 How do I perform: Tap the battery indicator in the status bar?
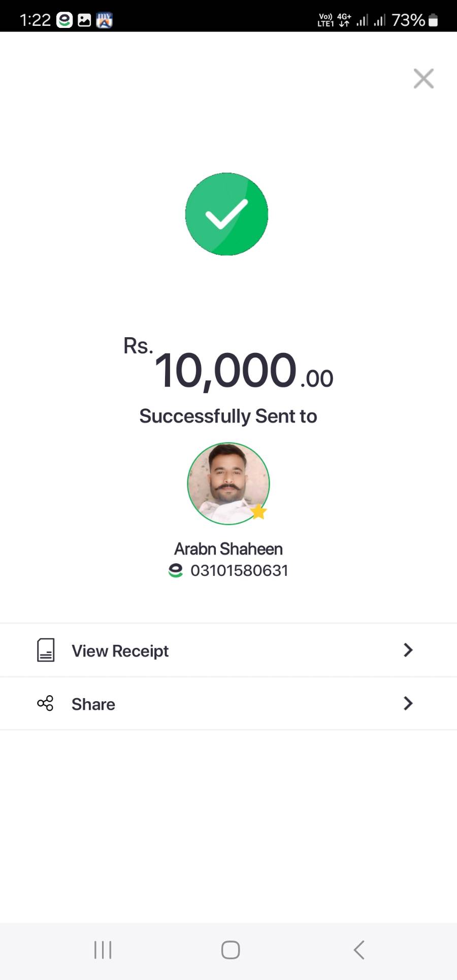[x=433, y=20]
